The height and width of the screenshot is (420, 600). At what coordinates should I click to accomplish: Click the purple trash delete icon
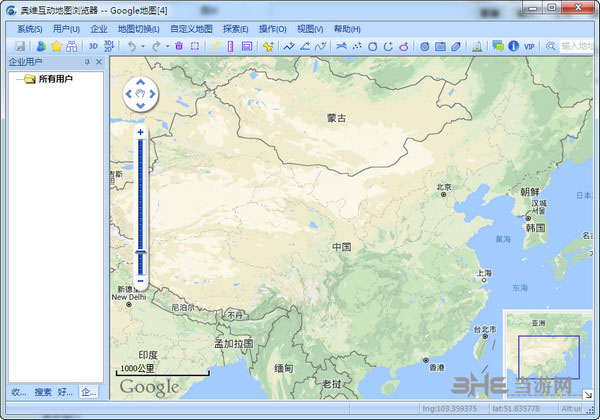(179, 46)
